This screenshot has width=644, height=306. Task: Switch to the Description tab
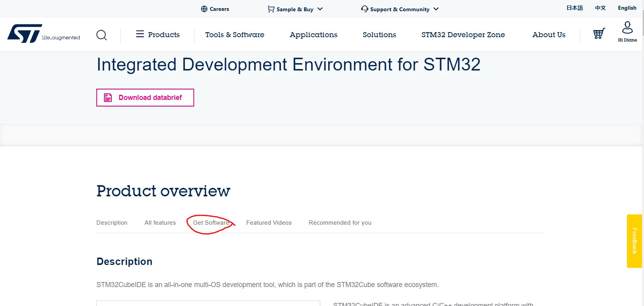pyautogui.click(x=112, y=223)
